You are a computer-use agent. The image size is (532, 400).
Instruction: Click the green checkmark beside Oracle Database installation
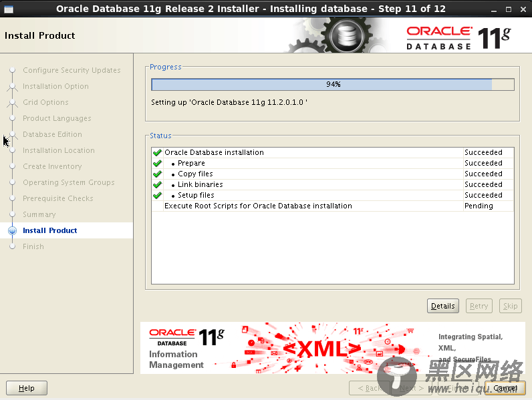pyautogui.click(x=158, y=152)
